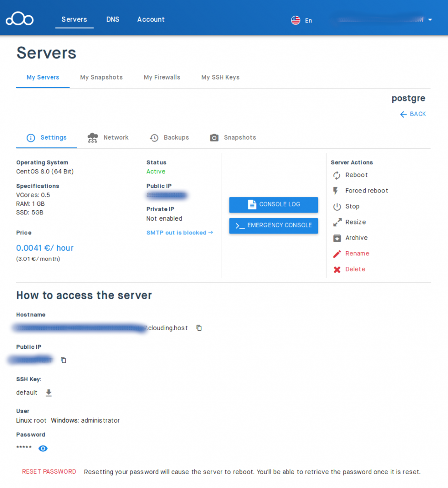Screen dimensions: 448x488
Task: Open the Snapshots camera tab
Action: 233,137
